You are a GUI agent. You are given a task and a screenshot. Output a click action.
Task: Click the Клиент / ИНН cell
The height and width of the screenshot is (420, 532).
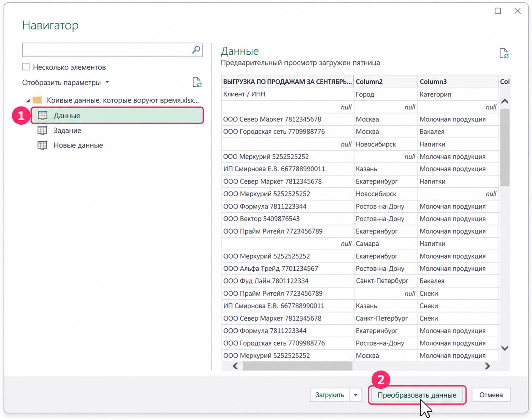point(287,94)
